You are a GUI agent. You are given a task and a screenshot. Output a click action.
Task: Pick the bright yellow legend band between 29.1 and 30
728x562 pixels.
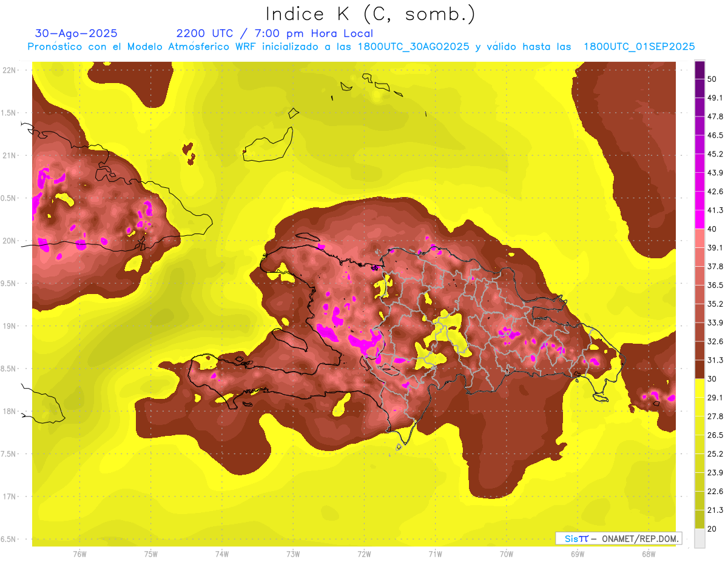coord(699,388)
